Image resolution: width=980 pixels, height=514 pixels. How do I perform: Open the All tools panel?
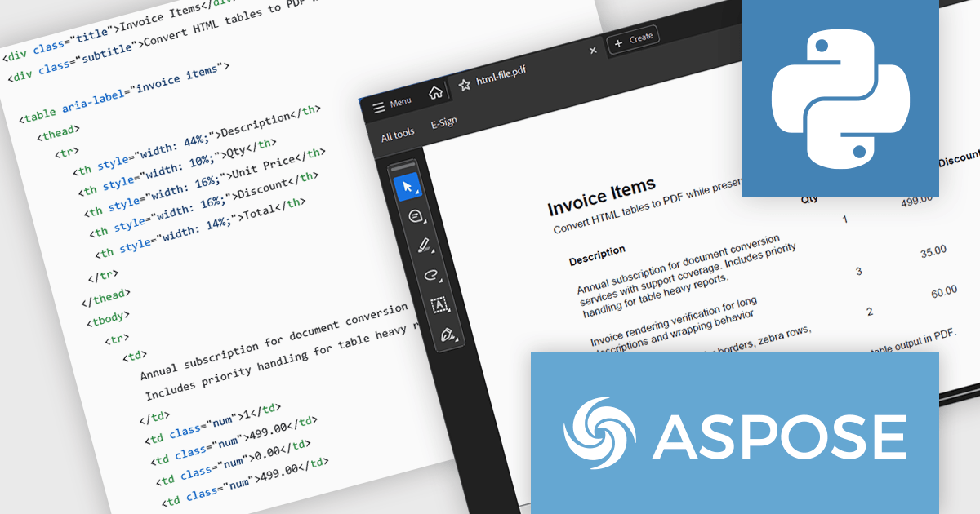398,134
